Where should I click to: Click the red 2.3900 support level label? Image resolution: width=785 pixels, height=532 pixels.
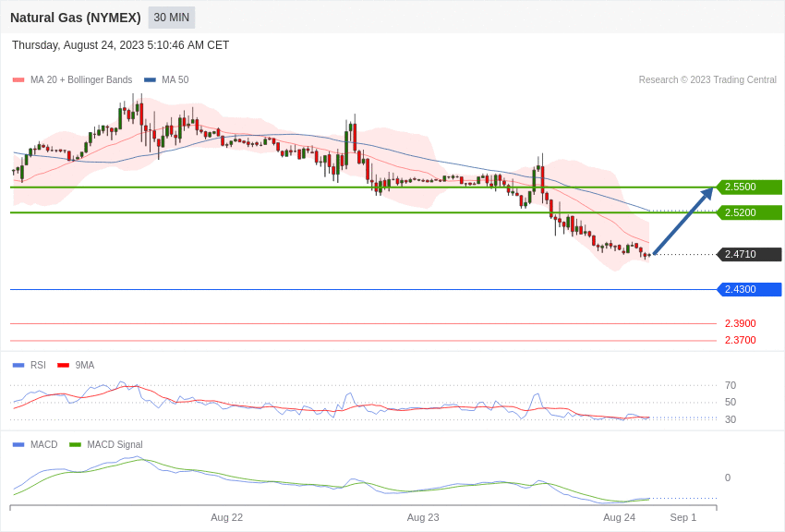pos(741,324)
